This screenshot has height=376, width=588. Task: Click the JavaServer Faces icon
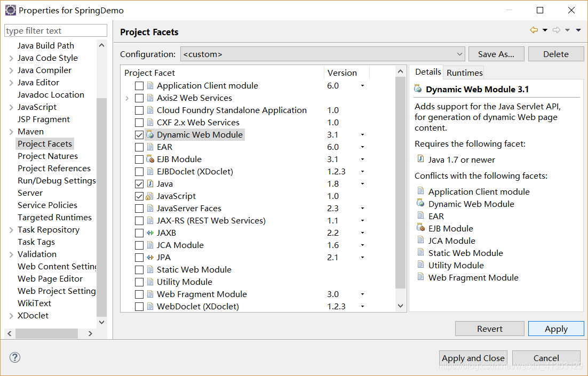(150, 209)
